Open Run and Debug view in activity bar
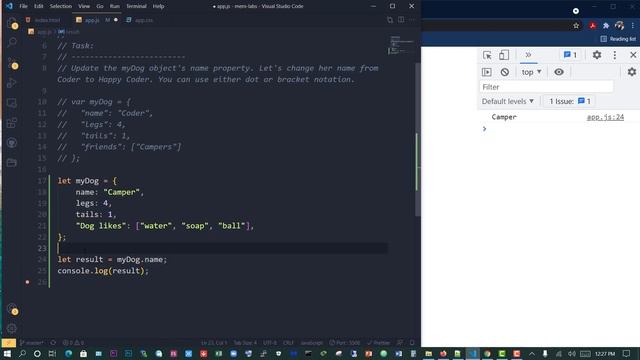Screen dimensions: 640x360 pyautogui.click(x=12, y=83)
